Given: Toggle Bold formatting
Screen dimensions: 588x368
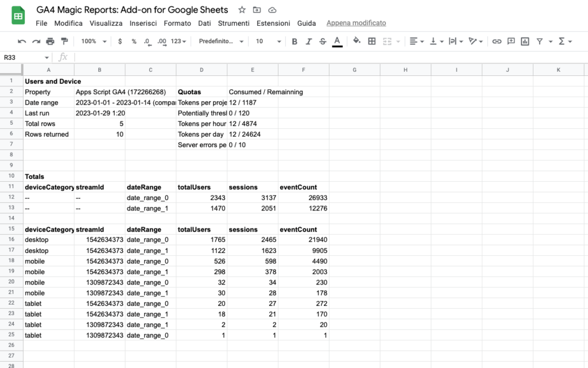Looking at the screenshot, I should coord(295,41).
